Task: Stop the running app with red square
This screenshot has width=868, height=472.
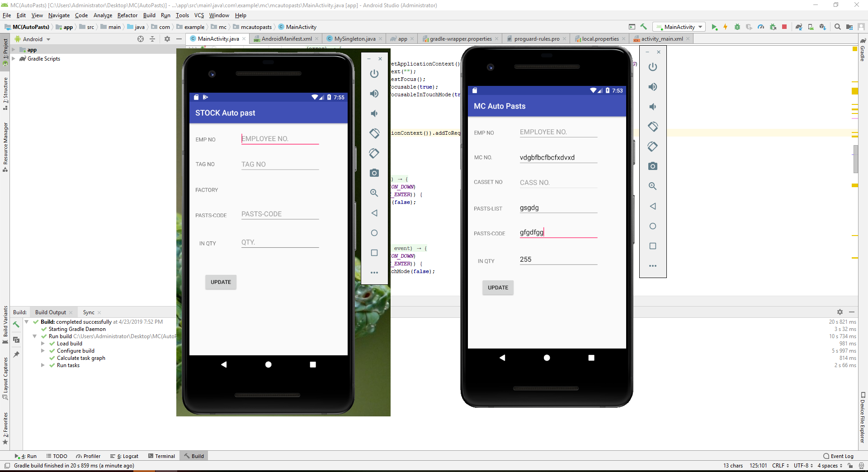Action: 784,27
